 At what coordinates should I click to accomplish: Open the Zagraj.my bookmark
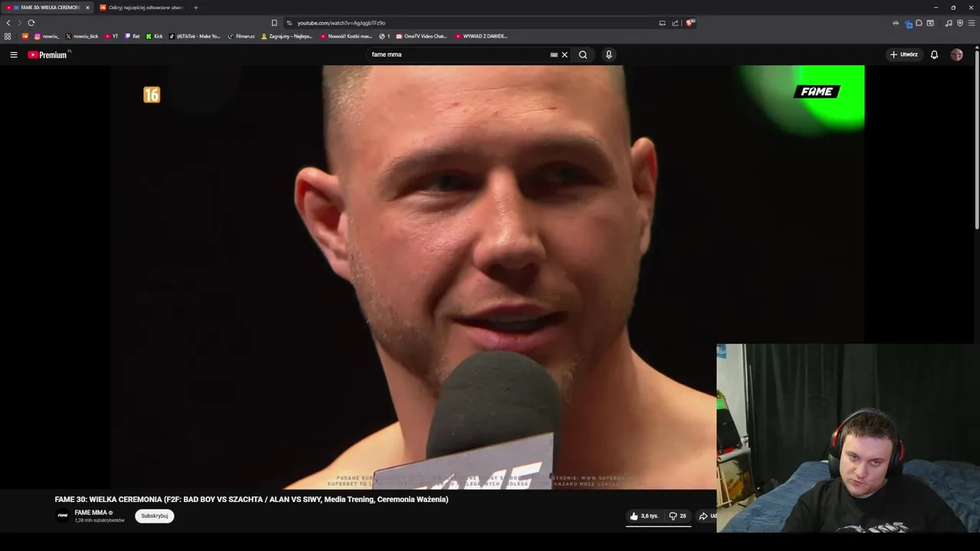[287, 36]
